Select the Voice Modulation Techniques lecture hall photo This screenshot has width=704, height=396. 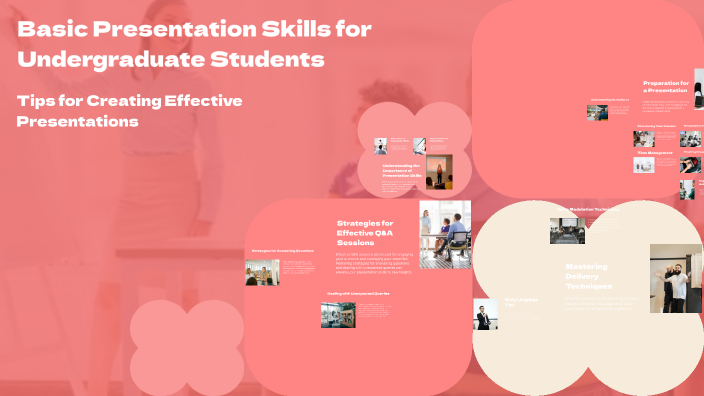pyautogui.click(x=568, y=231)
